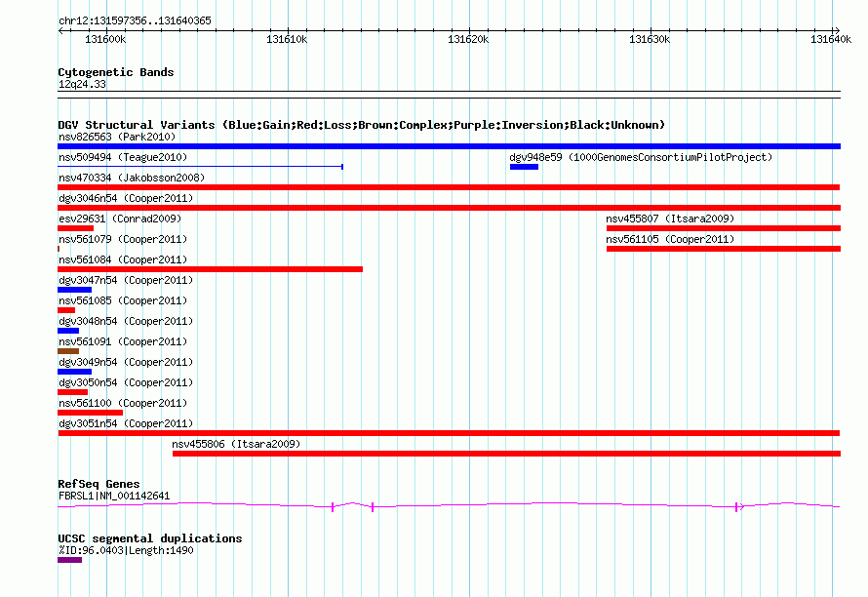Image resolution: width=868 pixels, height=597 pixels.
Task: Click the nsv455806 red loss bar
Action: 506,454
